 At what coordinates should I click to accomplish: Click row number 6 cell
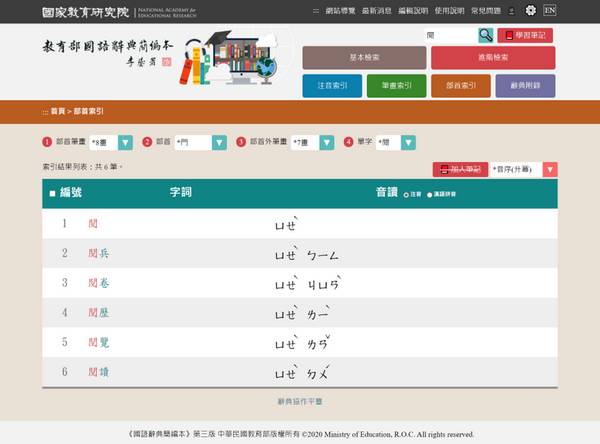click(x=65, y=372)
